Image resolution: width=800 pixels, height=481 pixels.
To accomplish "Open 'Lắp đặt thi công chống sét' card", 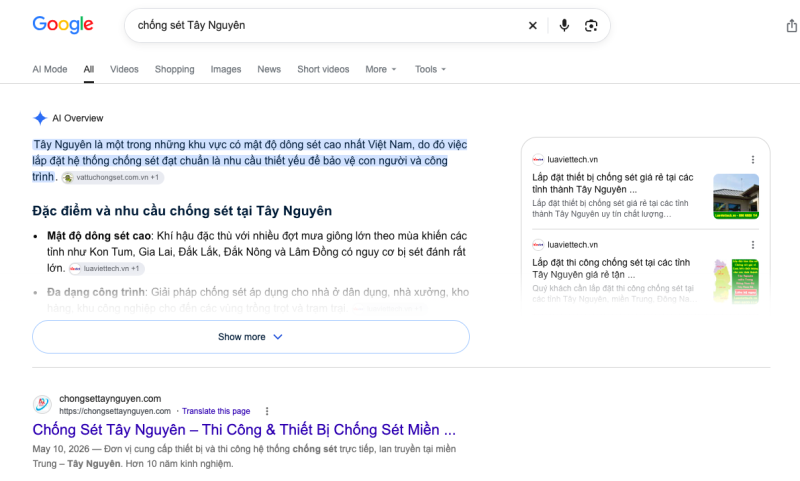I will 611,269.
